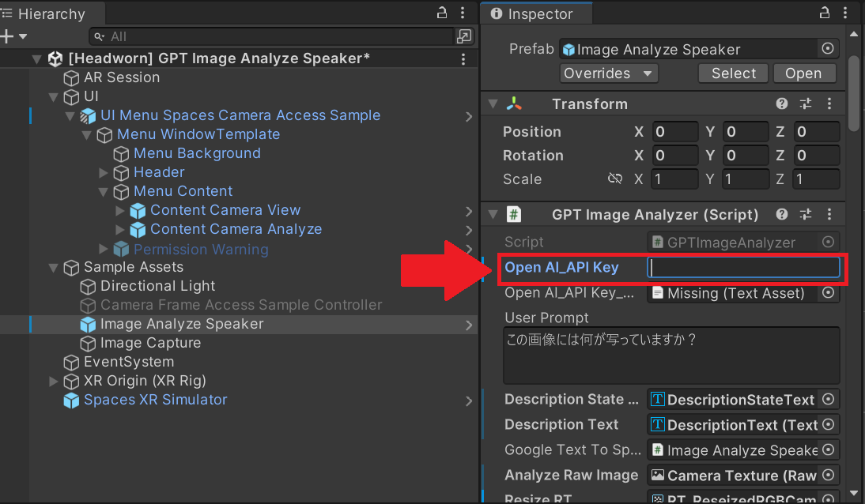Click the prefab Open button
The image size is (865, 504).
point(803,73)
